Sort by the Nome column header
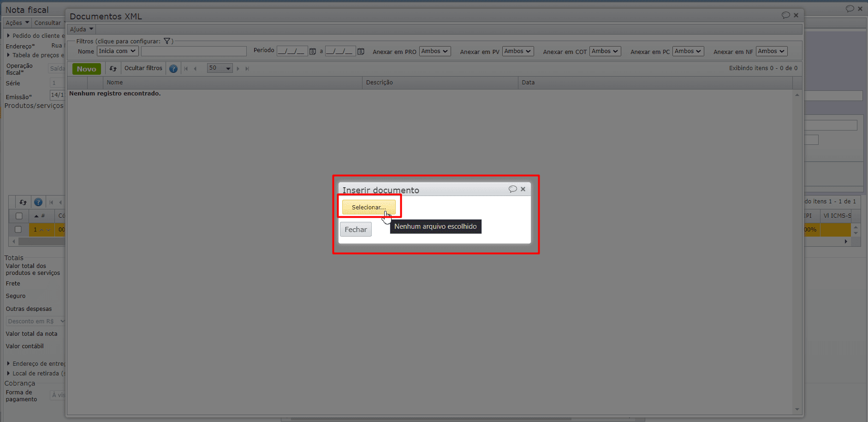Image resolution: width=868 pixels, height=422 pixels. 232,83
